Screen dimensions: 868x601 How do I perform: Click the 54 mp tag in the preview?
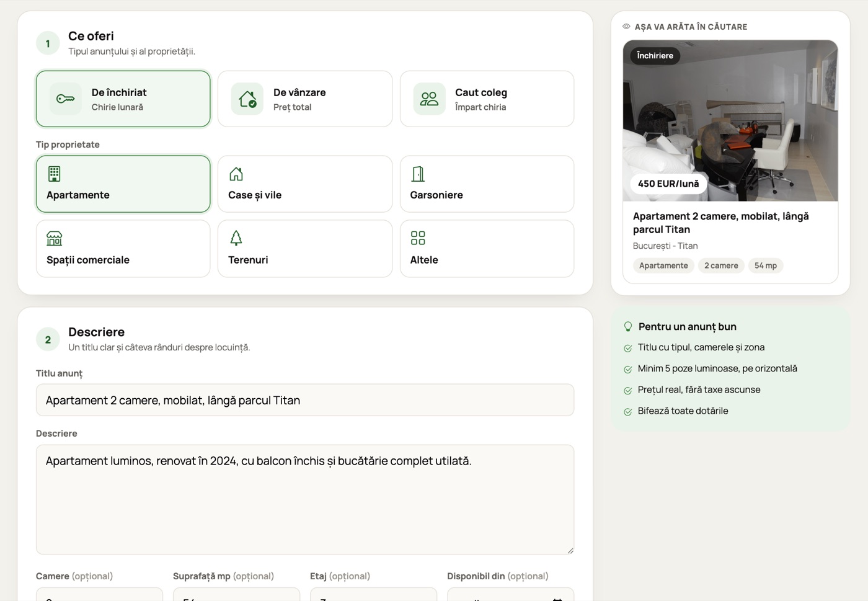766,265
